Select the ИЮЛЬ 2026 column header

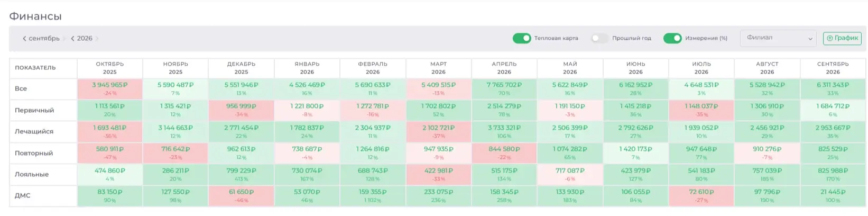point(701,68)
